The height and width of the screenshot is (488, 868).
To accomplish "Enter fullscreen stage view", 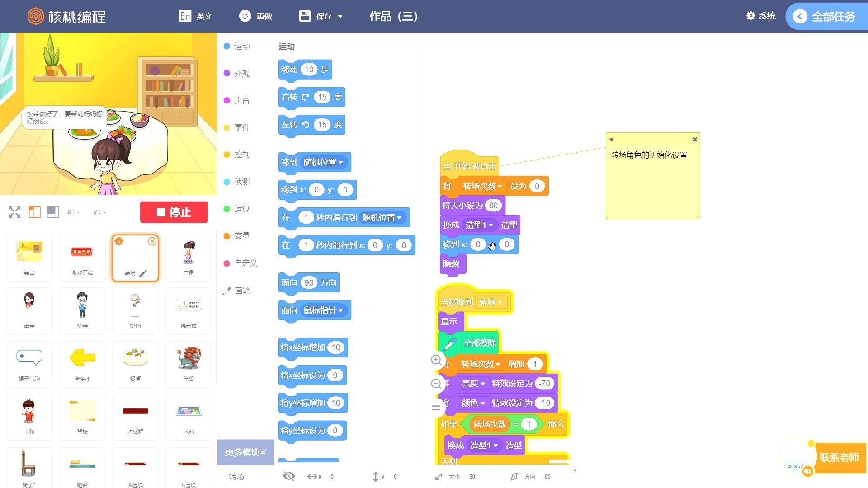I will click(x=14, y=211).
